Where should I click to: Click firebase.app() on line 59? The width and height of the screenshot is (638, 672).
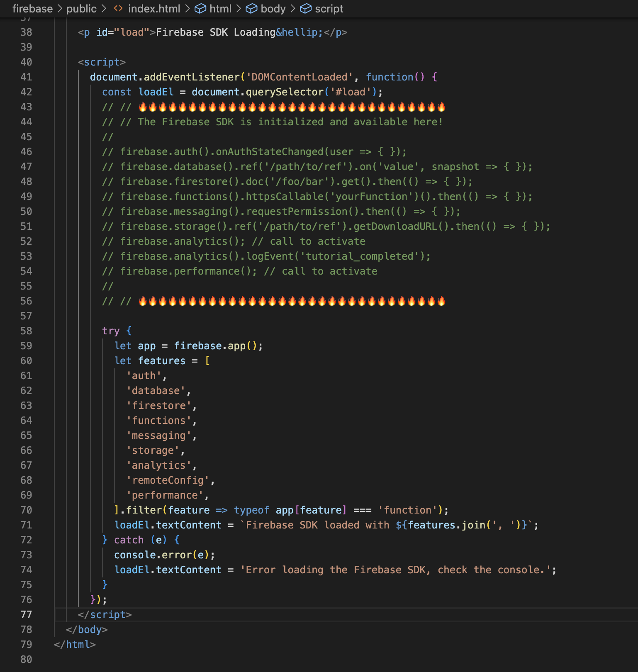216,346
